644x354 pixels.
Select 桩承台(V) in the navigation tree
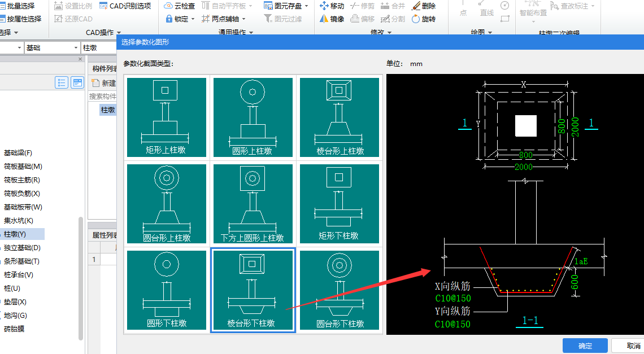(19, 275)
